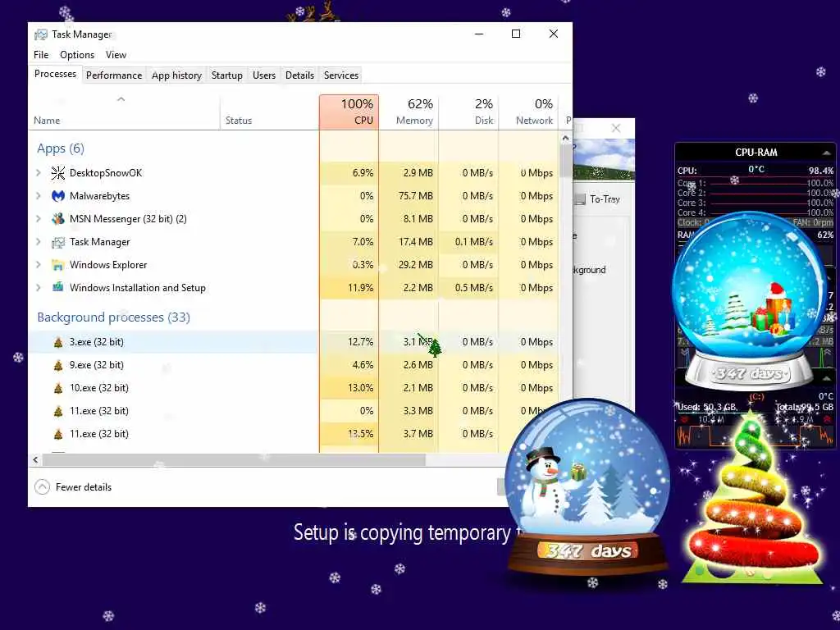Click the Windows Explorer folder icon
Viewport: 840px width, 630px height.
point(58,265)
